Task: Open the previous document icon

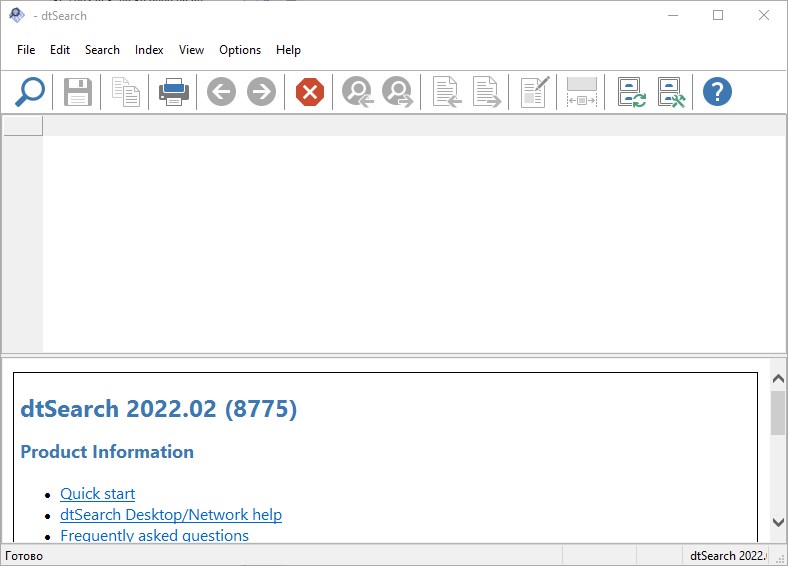Action: 447,92
